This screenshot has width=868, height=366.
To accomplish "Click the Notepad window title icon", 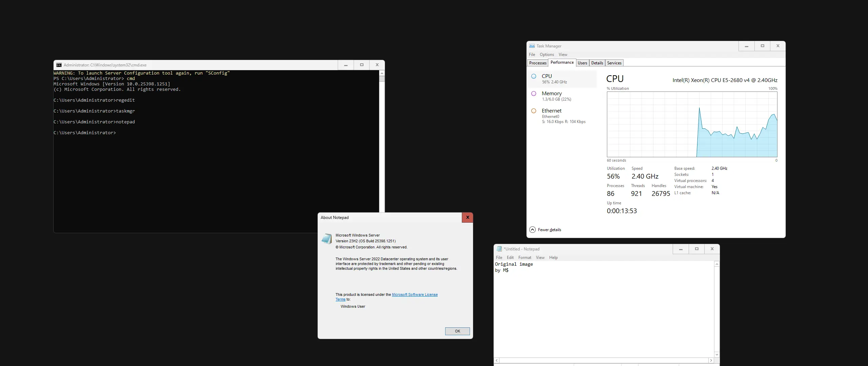I will (499, 249).
